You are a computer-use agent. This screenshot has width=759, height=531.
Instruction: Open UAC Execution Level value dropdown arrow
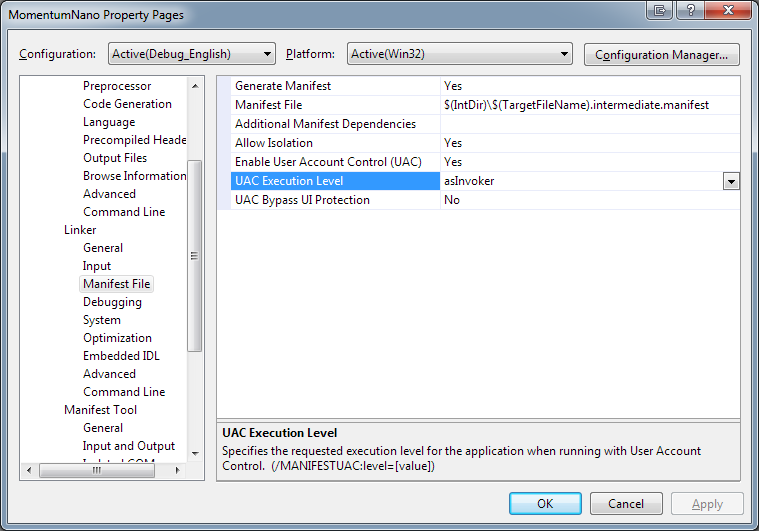coord(731,182)
